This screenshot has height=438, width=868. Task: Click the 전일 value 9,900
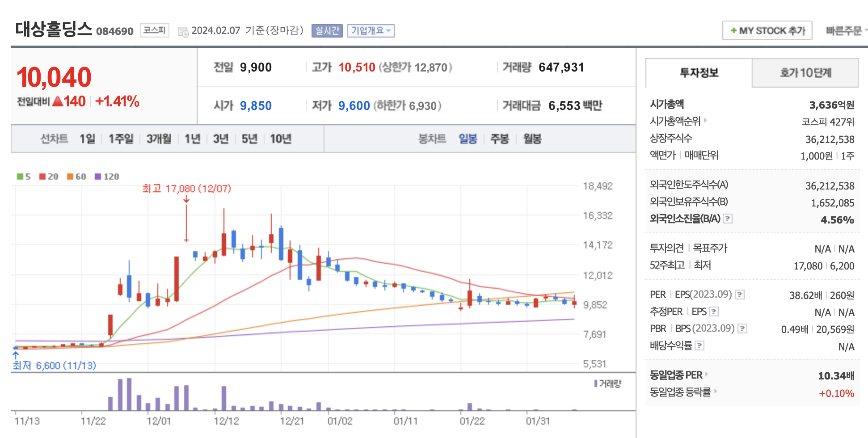click(x=256, y=67)
